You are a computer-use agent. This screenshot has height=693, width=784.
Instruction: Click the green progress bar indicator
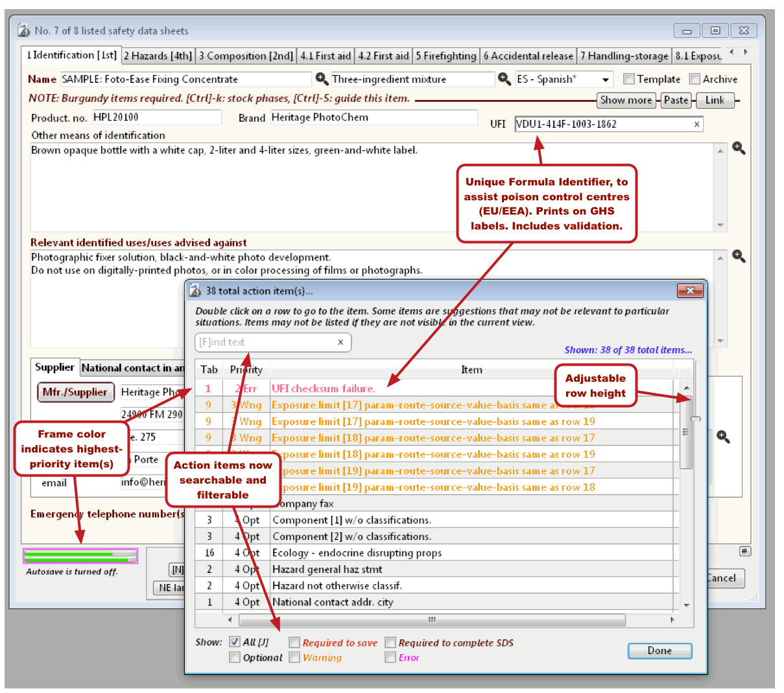(x=80, y=556)
